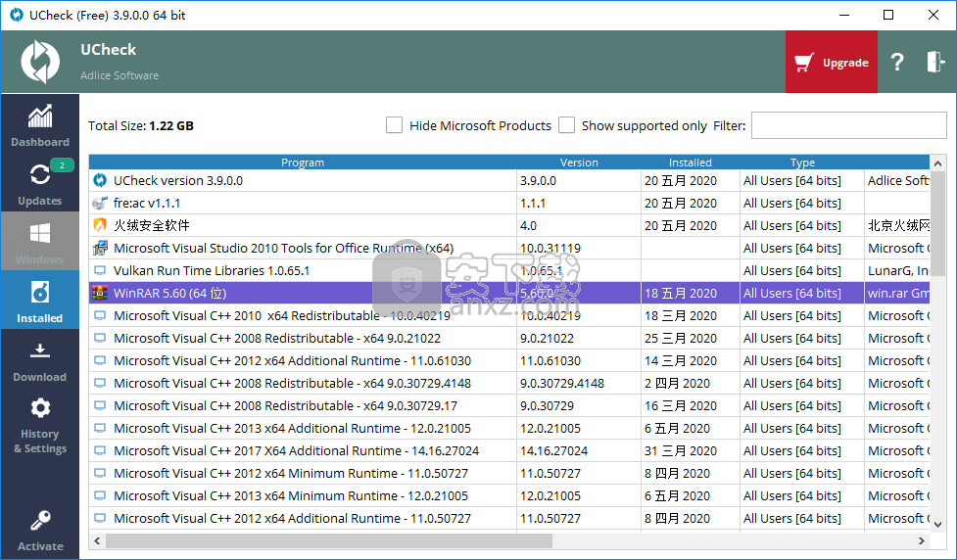The height and width of the screenshot is (560, 957).
Task: Click the UCheck version 3.9.0.0 row icon
Action: pyautogui.click(x=100, y=180)
